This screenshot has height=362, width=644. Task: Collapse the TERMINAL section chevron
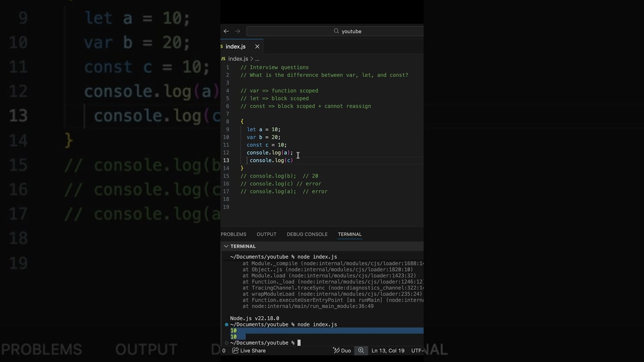click(x=226, y=246)
